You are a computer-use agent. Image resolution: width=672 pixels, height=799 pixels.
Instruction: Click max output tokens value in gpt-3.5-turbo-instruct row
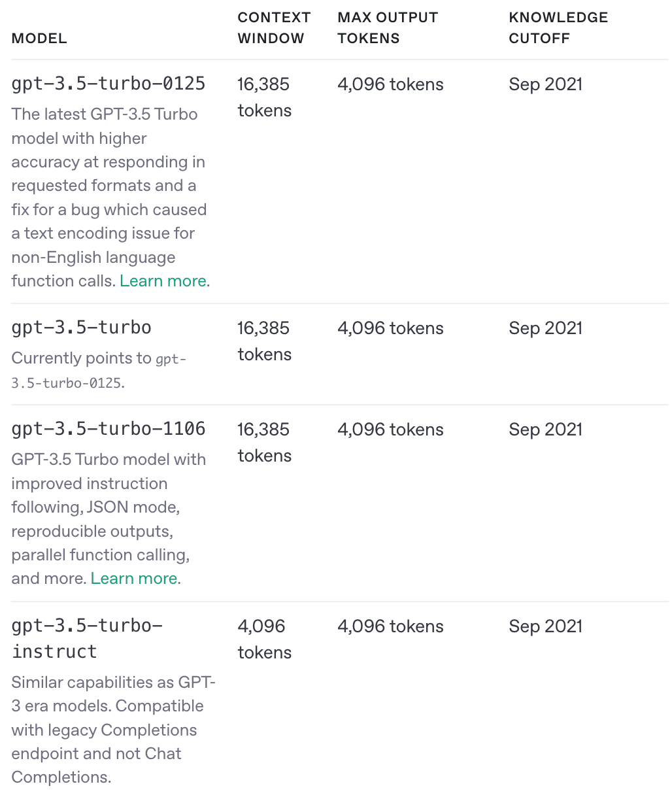(390, 626)
